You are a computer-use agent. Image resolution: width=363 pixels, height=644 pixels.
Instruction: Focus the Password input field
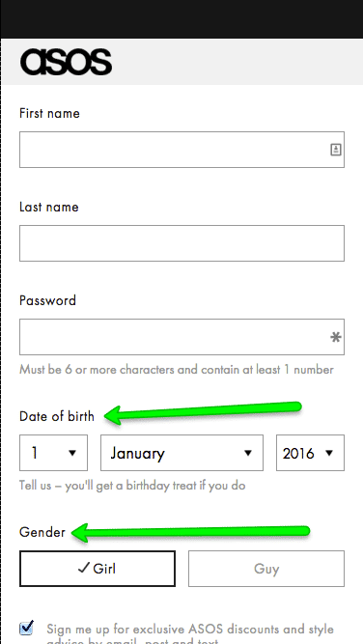181,337
